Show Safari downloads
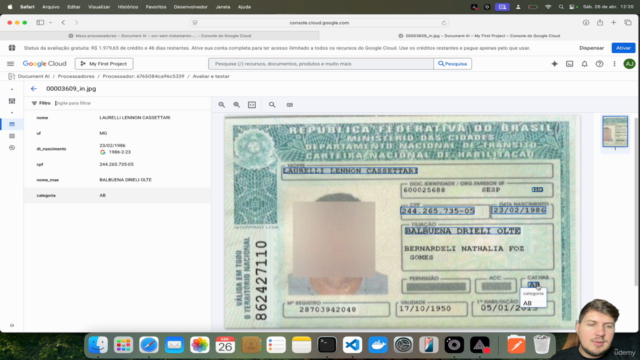 tap(586, 23)
